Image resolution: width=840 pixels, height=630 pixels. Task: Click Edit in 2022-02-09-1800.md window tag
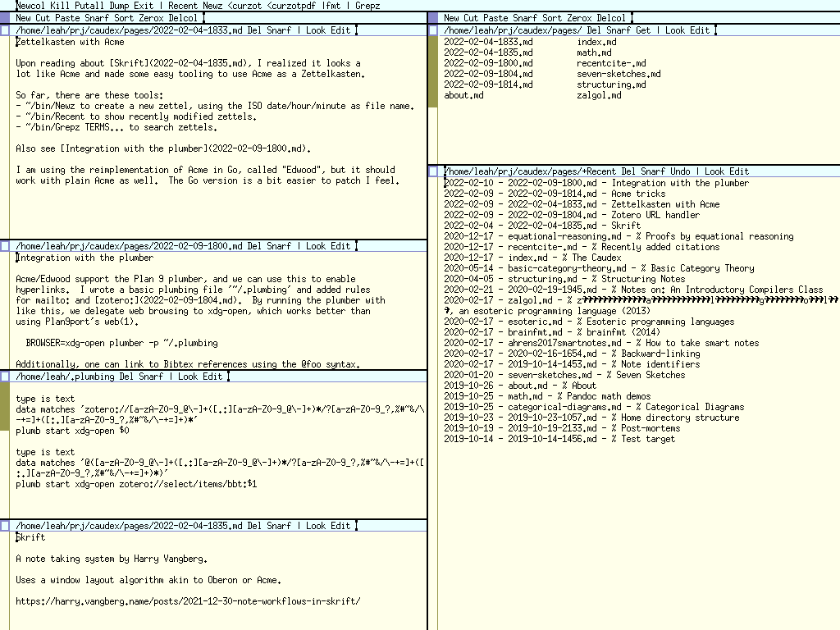[340, 246]
